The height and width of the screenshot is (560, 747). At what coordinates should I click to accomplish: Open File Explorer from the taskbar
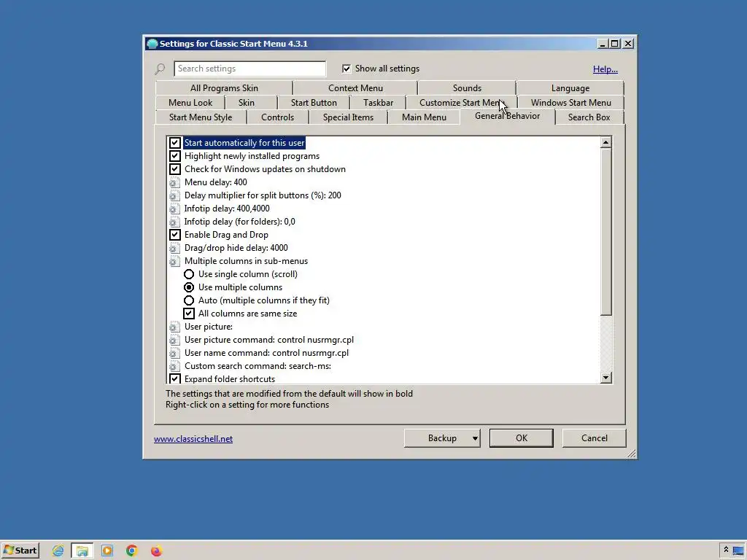[82, 551]
